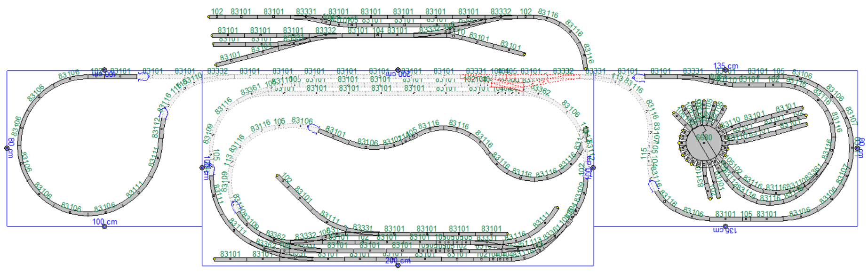Select the top 135 cm dimension handle
Viewport: 868px width, 274px height.
click(x=725, y=70)
